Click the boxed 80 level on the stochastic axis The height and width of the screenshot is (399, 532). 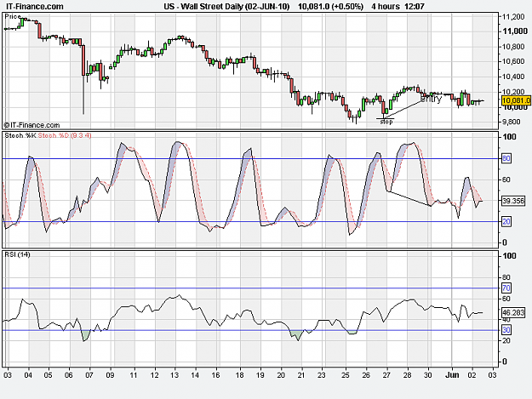point(506,158)
